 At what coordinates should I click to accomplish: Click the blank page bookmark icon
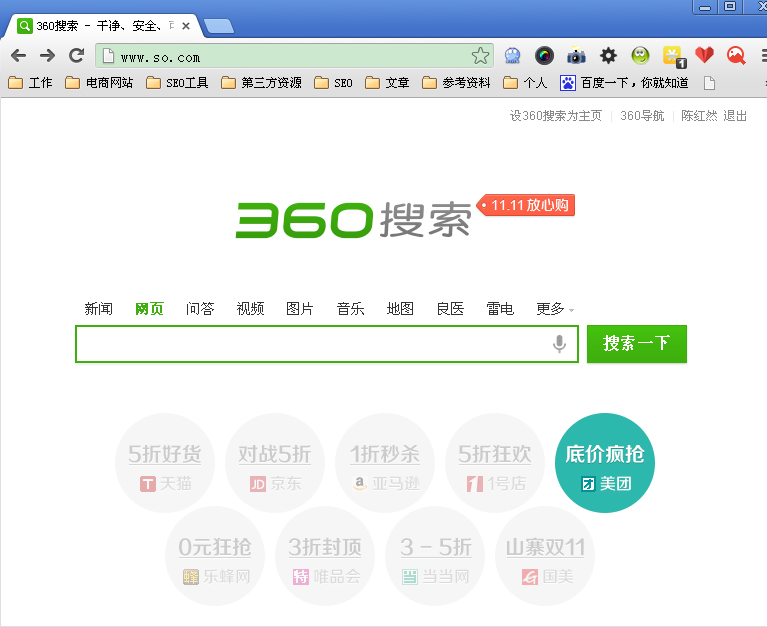709,83
